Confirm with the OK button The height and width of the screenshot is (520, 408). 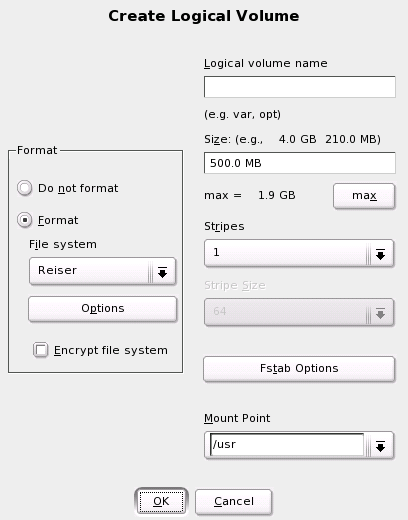pyautogui.click(x=161, y=501)
